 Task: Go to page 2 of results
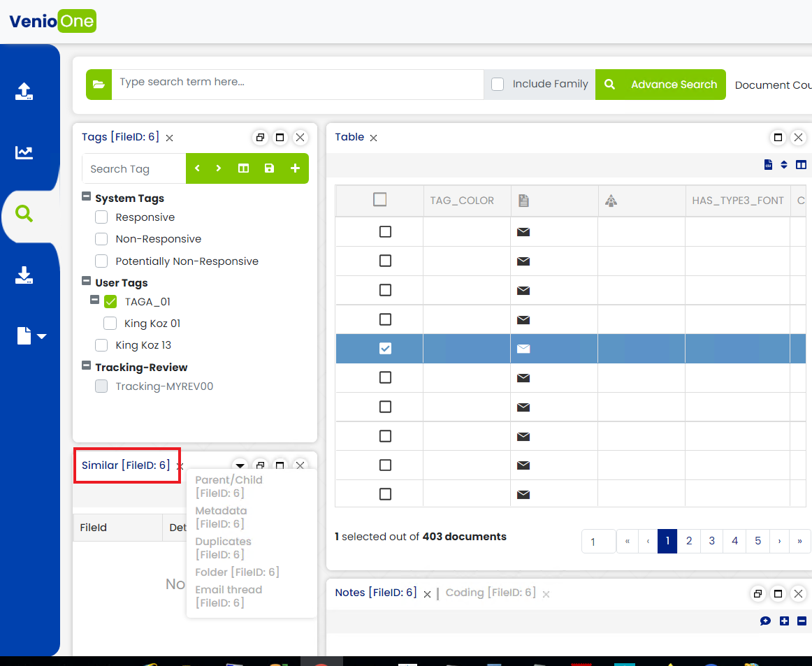[x=689, y=541]
